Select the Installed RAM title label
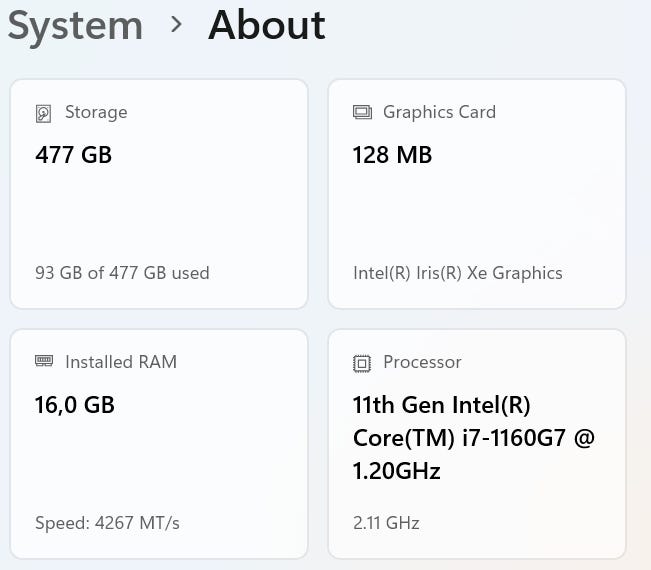The image size is (651, 570). (x=120, y=362)
